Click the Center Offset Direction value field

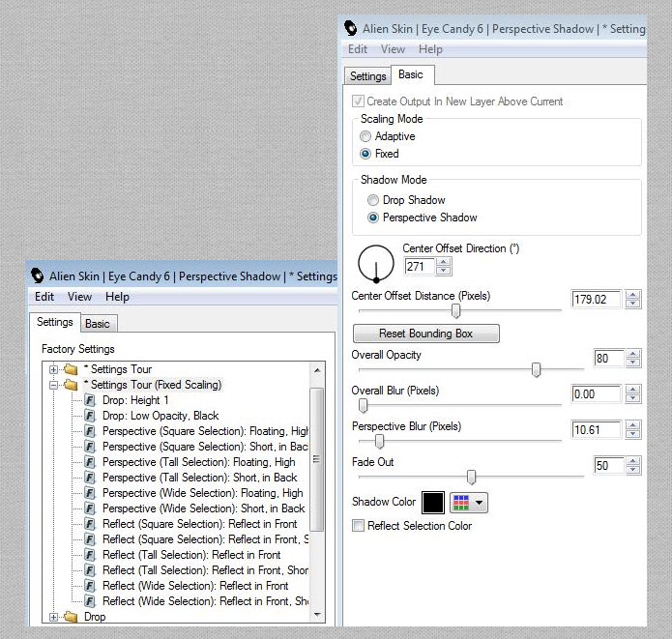(419, 267)
